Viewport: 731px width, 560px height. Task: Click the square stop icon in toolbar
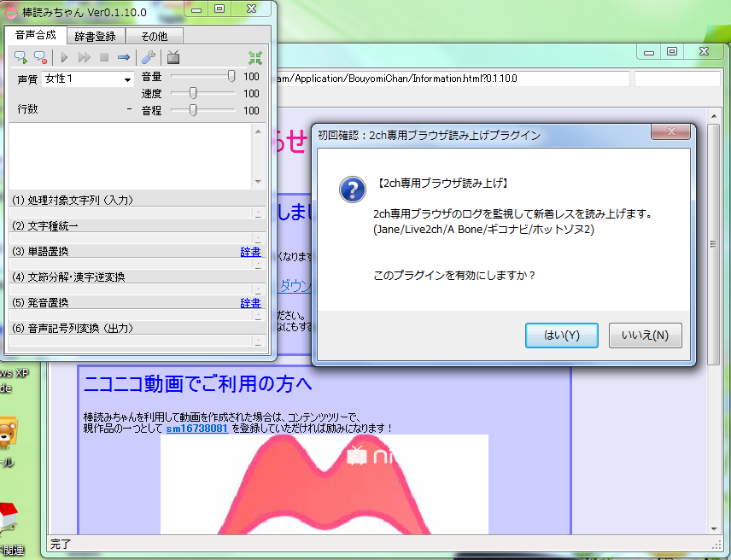104,57
